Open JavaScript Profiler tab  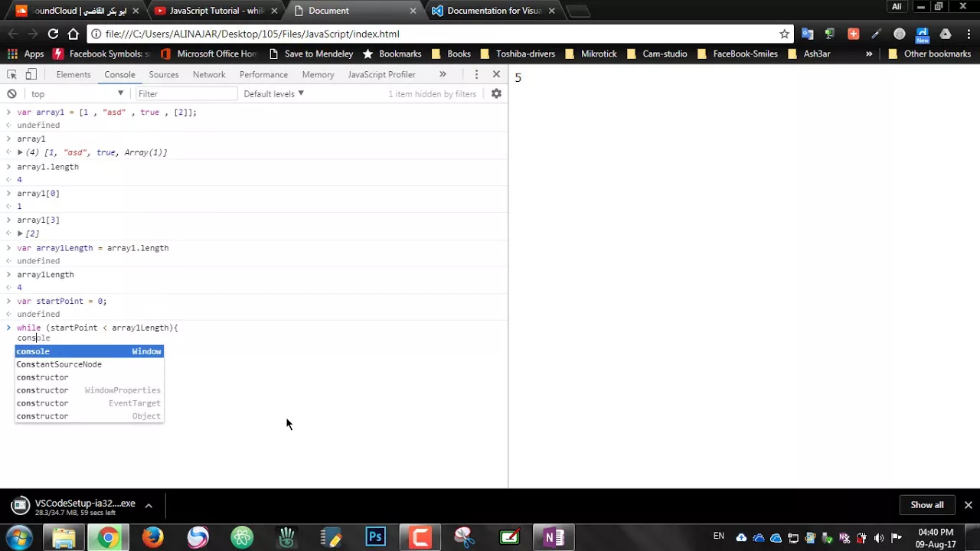pyautogui.click(x=381, y=74)
